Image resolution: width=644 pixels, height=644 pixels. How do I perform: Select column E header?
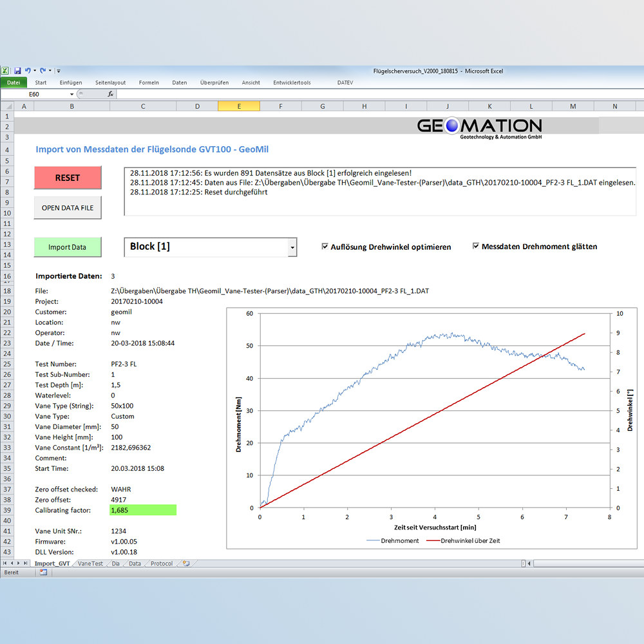tap(239, 106)
